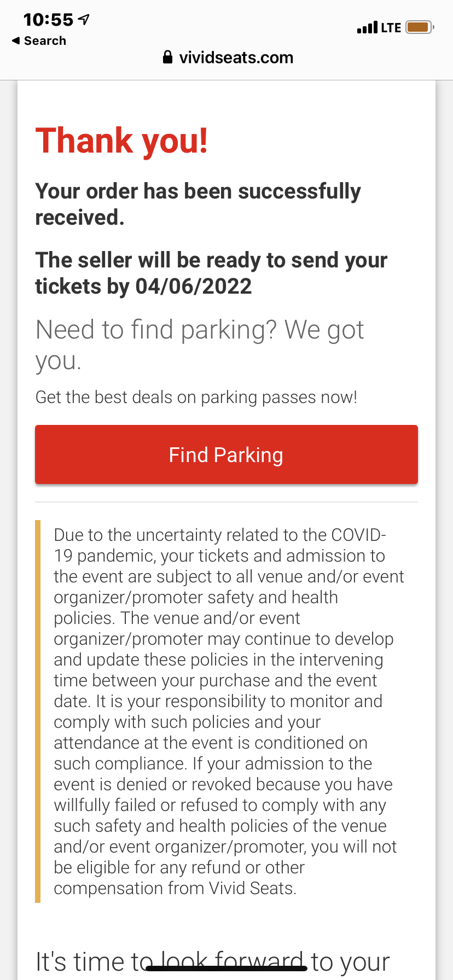Tap the "Search" back label
The image size is (453, 980).
click(x=45, y=41)
